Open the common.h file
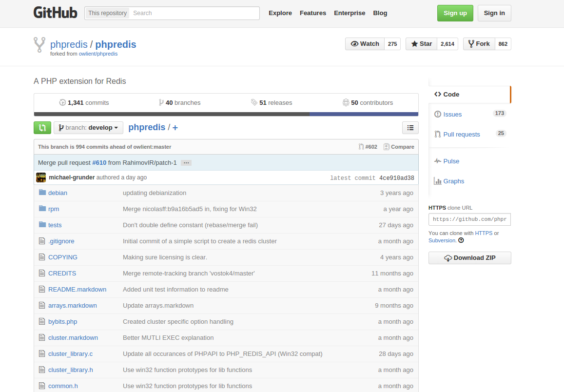The width and height of the screenshot is (564, 392). [x=63, y=386]
